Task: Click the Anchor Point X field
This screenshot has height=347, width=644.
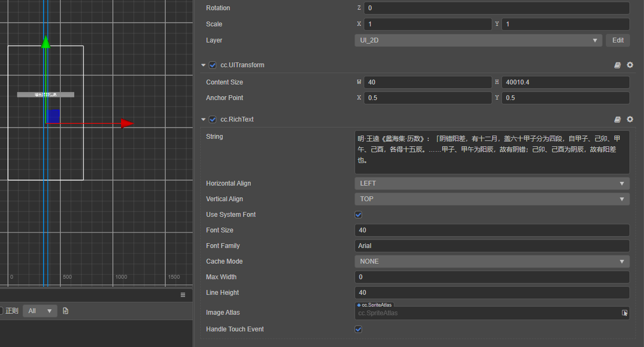Action: 428,98
